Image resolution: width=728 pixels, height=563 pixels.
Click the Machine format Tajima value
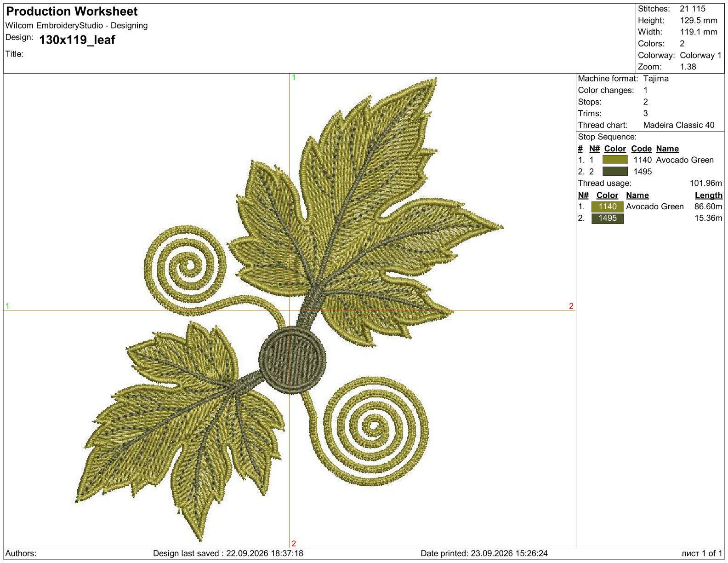[656, 79]
